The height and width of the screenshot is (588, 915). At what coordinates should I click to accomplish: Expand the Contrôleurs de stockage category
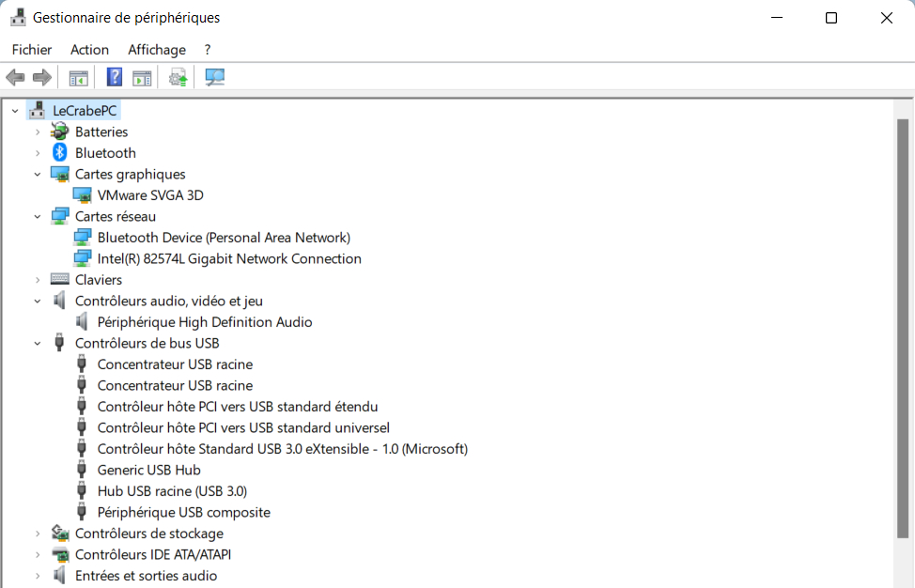pos(38,534)
